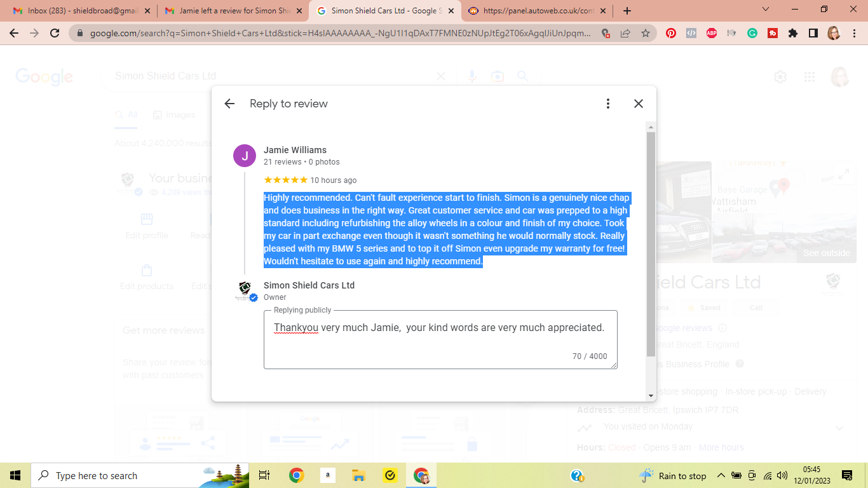Screen dimensions: 868x488
Task: Open the Pinterest extension
Action: [671, 34]
